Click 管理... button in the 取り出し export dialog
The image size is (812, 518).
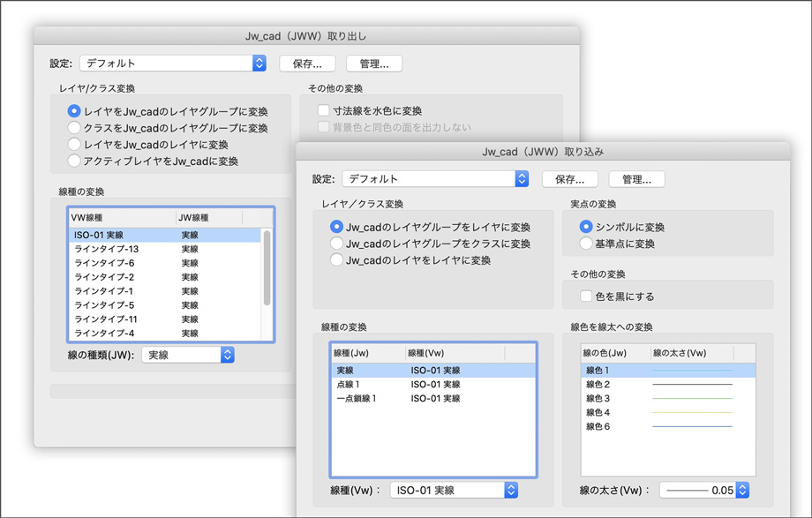coord(374,64)
